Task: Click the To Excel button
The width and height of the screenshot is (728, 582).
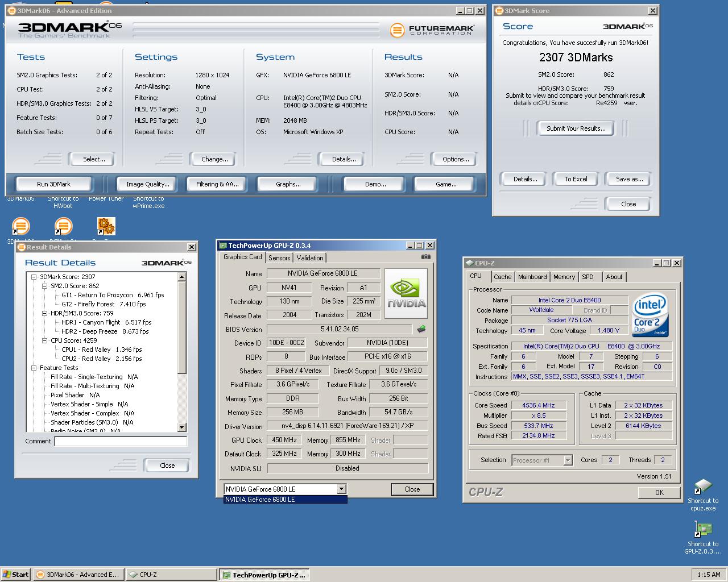Action: click(576, 179)
